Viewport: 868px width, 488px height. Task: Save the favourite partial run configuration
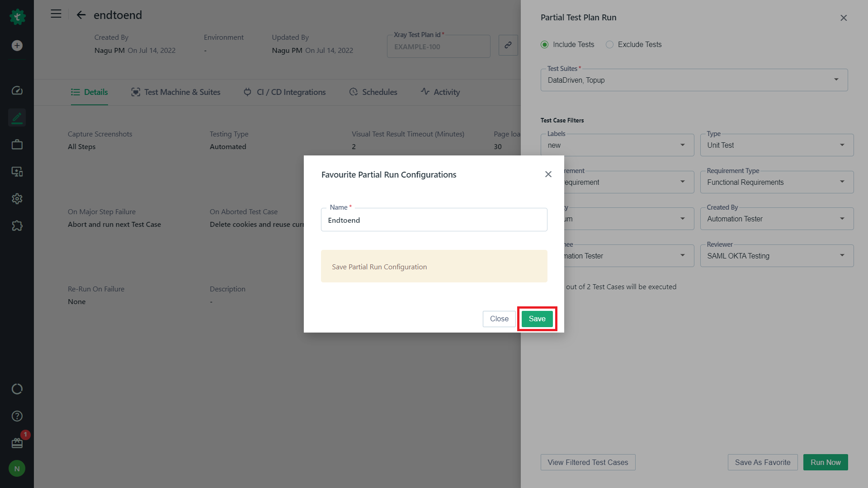coord(537,319)
